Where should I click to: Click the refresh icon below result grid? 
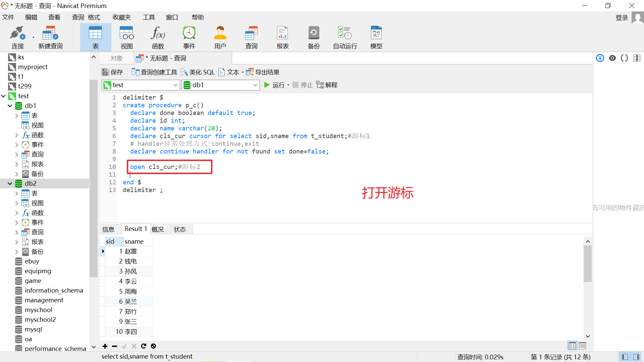pos(144,346)
